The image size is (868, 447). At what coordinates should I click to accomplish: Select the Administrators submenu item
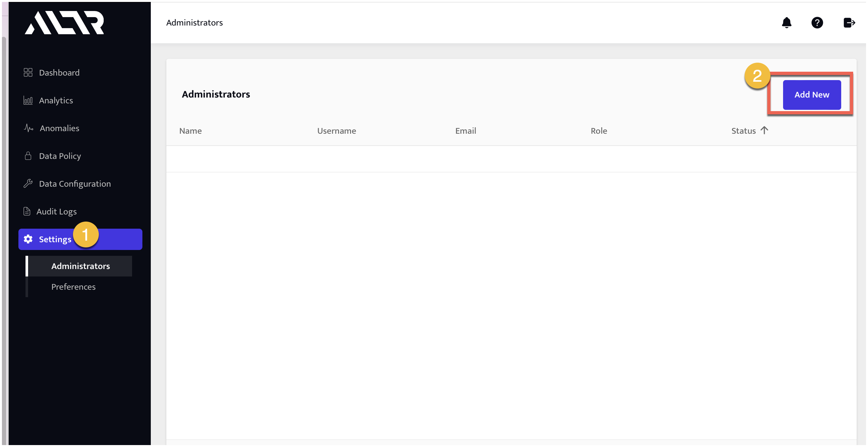click(x=80, y=266)
